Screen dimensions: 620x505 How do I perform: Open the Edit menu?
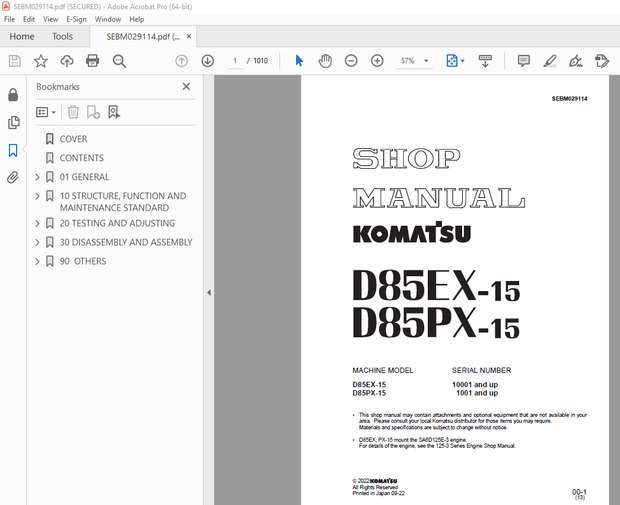[29, 19]
